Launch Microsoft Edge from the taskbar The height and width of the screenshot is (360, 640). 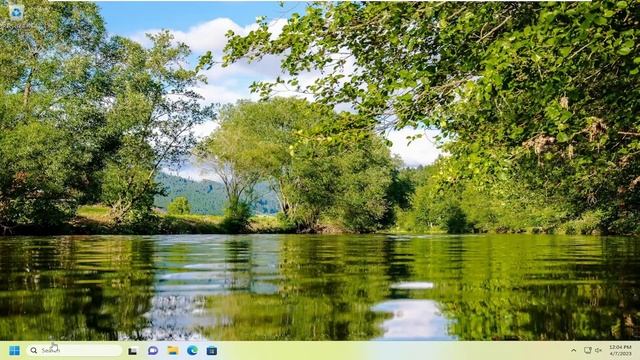click(x=192, y=350)
